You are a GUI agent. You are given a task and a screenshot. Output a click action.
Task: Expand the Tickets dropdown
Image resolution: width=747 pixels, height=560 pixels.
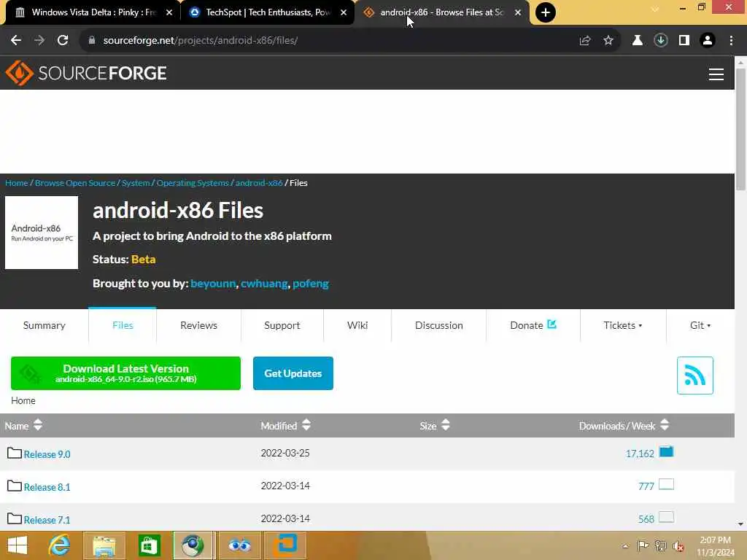click(x=623, y=325)
